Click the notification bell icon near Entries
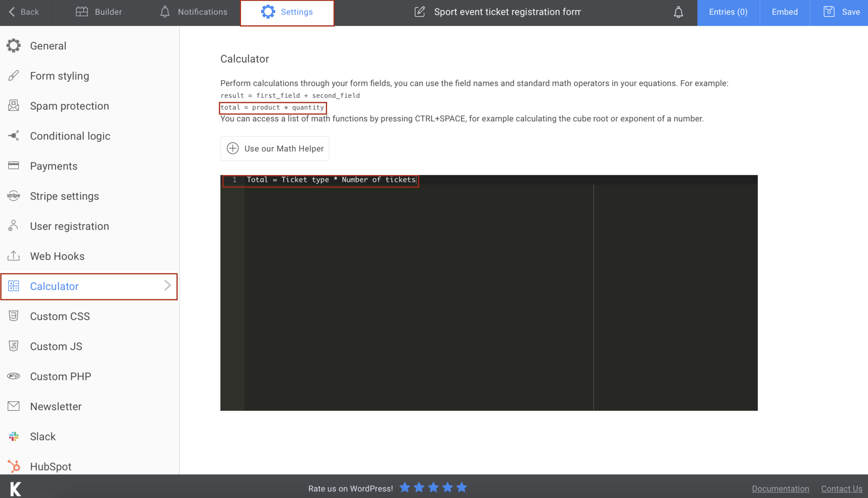This screenshot has width=868, height=498. 678,12
